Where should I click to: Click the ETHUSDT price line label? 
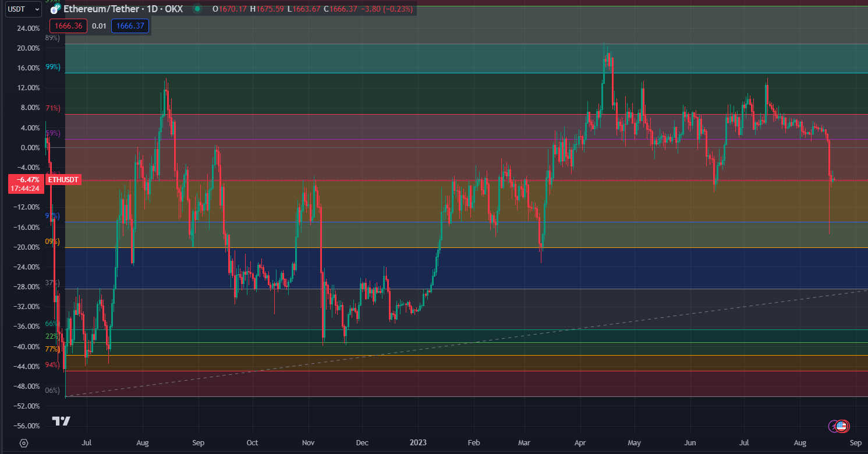coord(63,180)
